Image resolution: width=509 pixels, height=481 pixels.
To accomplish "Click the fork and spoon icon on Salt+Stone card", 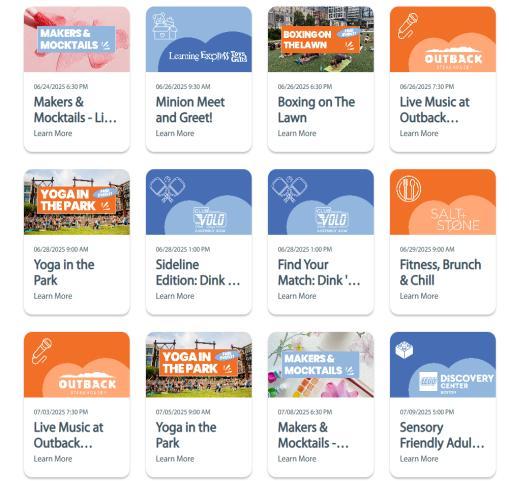I will 408,188.
